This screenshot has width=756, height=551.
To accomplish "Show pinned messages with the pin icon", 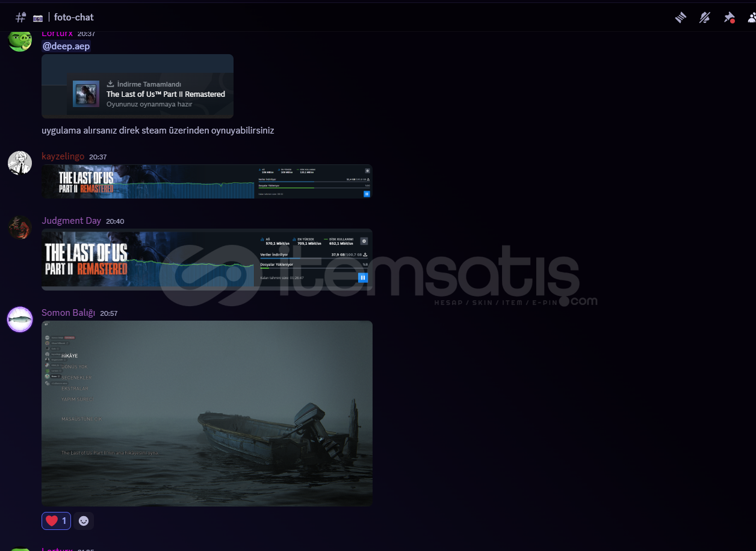I will [729, 17].
